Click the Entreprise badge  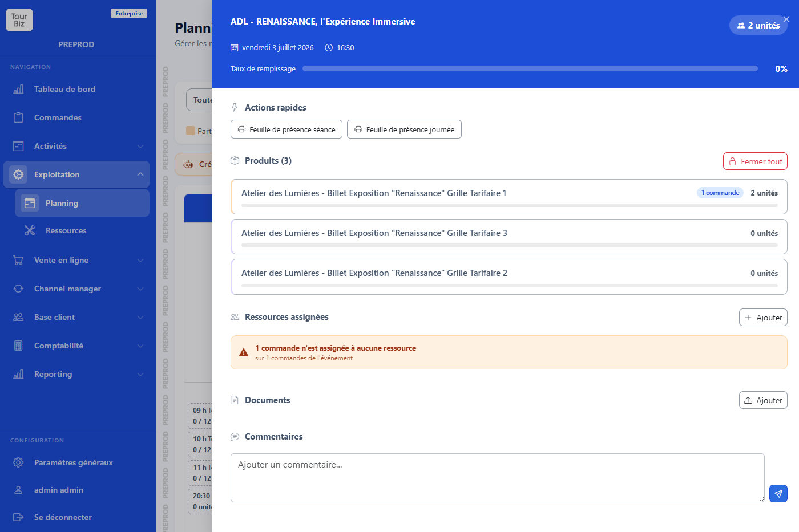point(129,14)
